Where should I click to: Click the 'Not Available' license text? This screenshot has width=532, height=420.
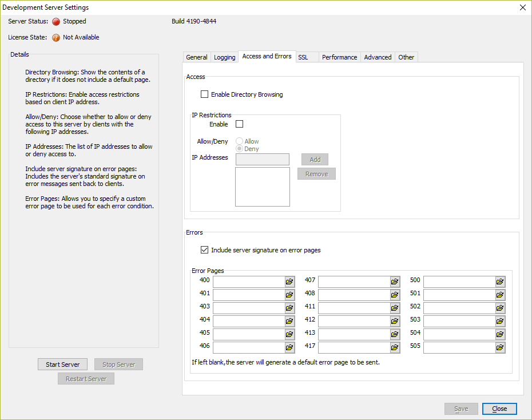click(x=81, y=37)
